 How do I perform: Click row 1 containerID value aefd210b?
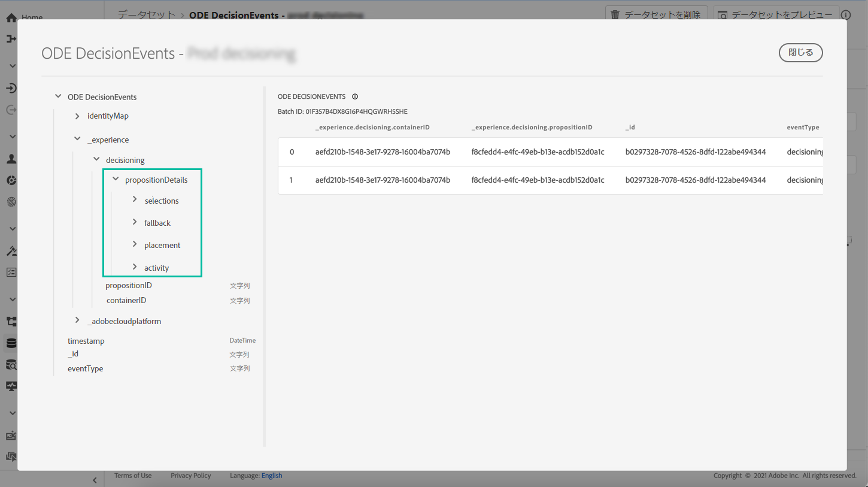pos(383,180)
